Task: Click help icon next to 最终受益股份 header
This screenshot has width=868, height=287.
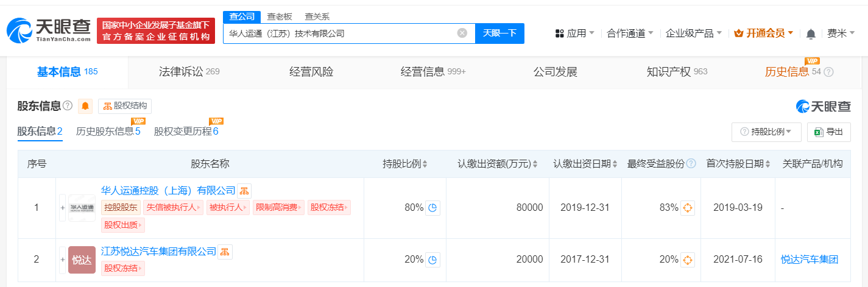Action: point(690,164)
